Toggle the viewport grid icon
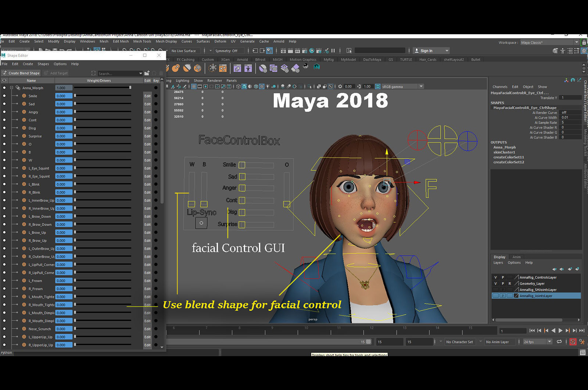 coord(194,86)
